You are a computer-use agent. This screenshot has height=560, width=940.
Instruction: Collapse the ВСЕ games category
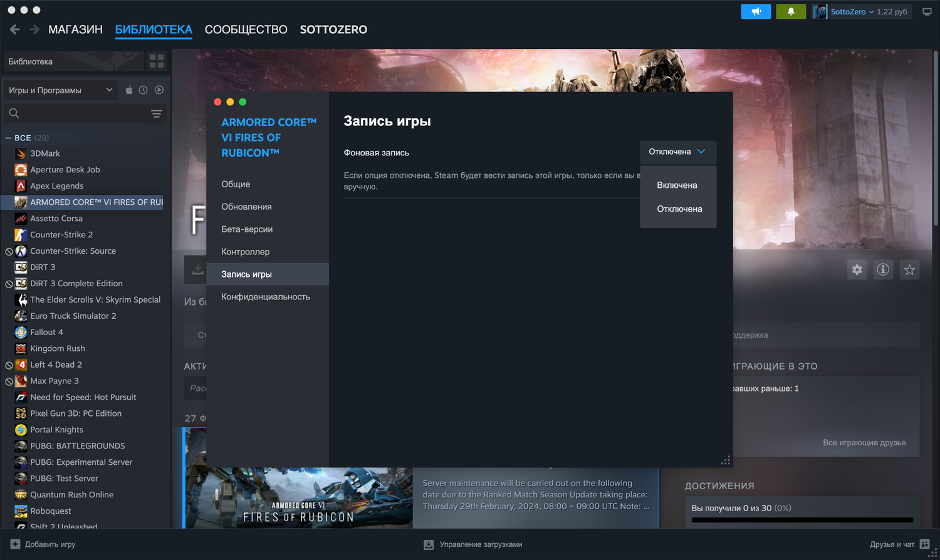coord(8,138)
